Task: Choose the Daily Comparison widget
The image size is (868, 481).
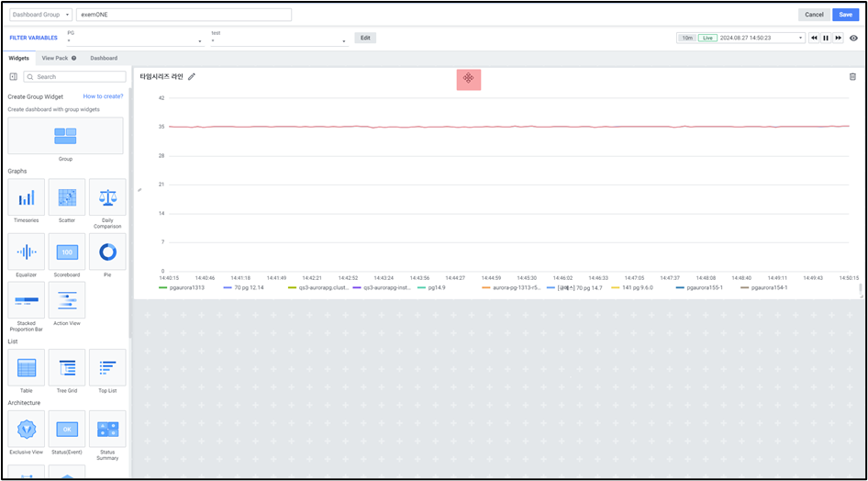Action: click(x=106, y=197)
